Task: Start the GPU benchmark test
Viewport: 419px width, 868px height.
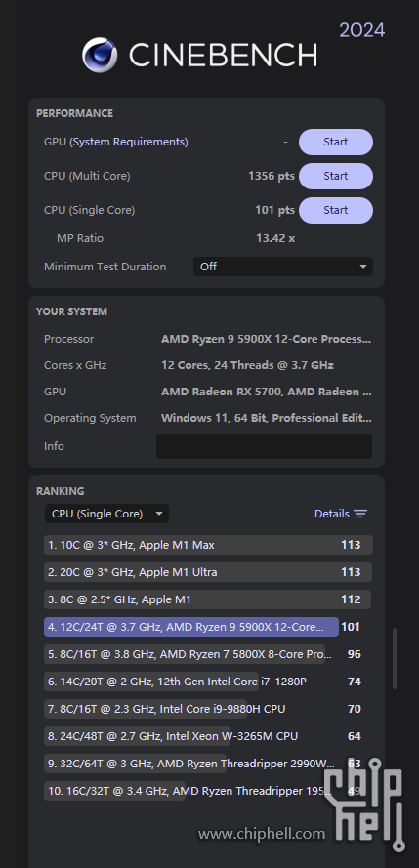Action: coord(335,142)
